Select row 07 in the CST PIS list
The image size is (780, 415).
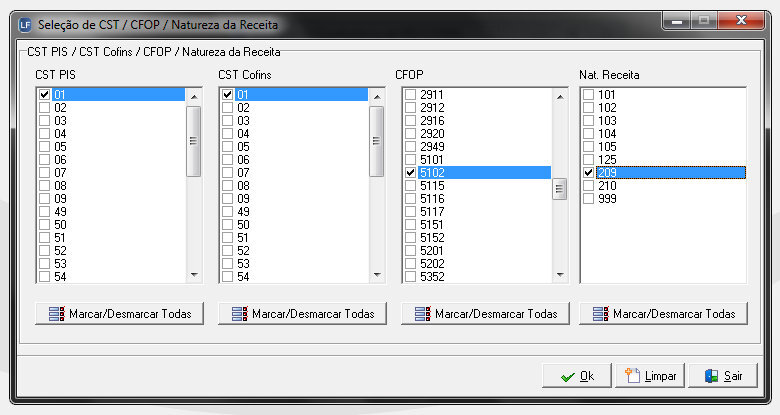click(111, 173)
